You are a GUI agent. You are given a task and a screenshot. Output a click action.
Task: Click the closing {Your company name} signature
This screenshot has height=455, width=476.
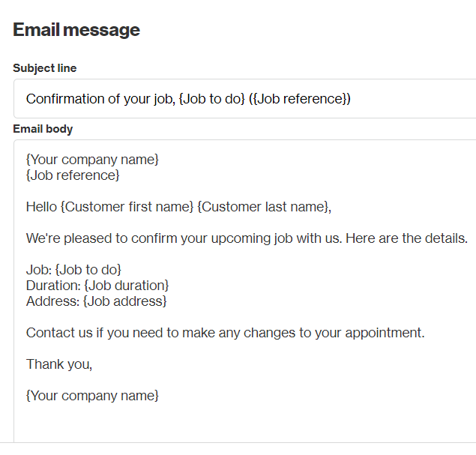[x=92, y=396]
